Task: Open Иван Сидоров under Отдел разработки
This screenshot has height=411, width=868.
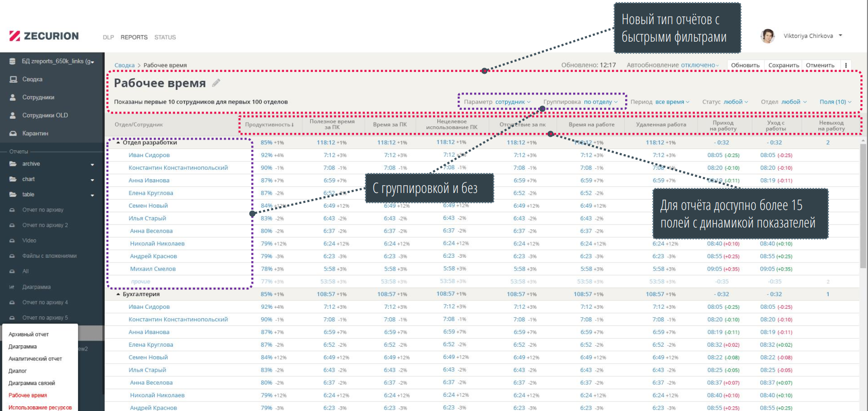Action: pos(149,155)
